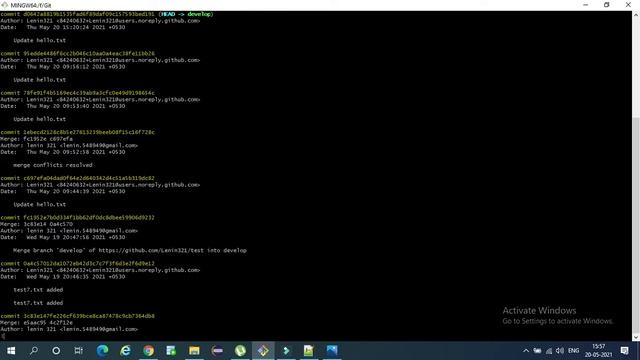
Task: Click the 'Merge: 3c83e14 0a4c570' line
Action: pos(36,224)
